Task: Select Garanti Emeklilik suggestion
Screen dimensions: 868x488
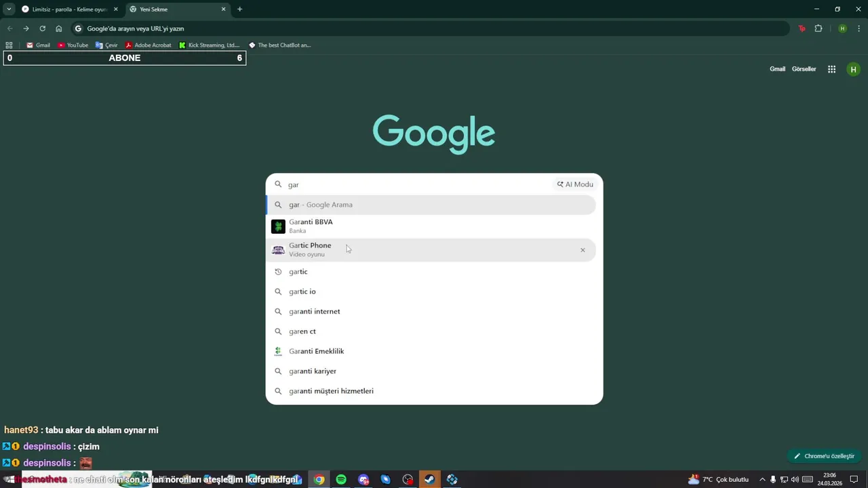Action: pyautogui.click(x=431, y=351)
